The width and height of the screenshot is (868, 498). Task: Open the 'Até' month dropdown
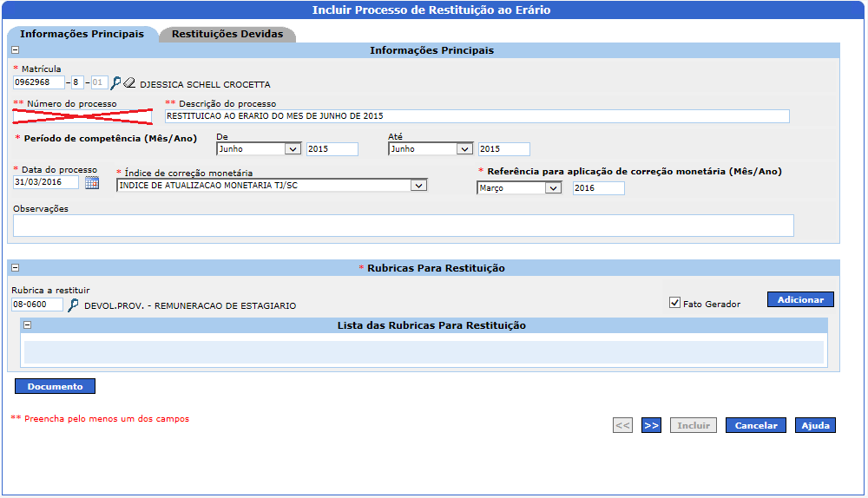click(464, 149)
